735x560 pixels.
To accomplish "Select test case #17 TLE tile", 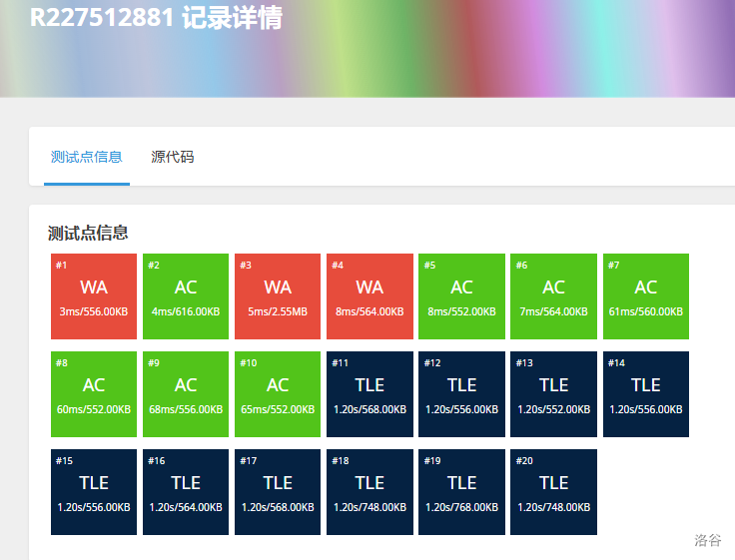I will 278,492.
